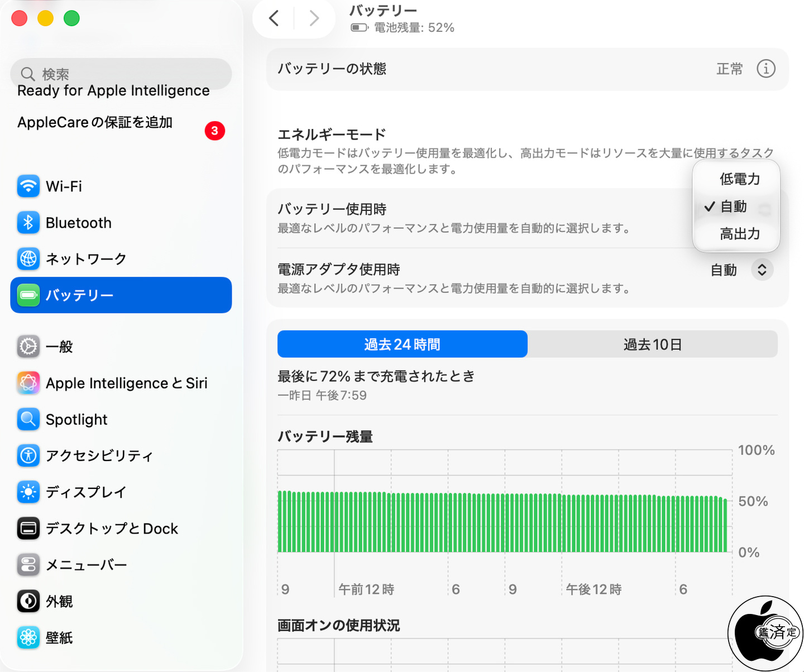Go back with the left chevron button
Image resolution: width=804 pixels, height=672 pixels.
pos(274,18)
